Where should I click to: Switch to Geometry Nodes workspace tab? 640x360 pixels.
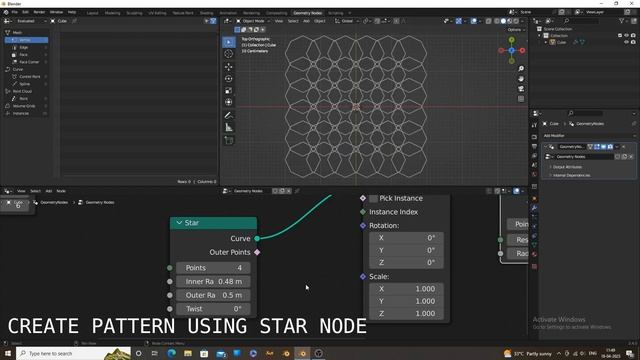(307, 13)
